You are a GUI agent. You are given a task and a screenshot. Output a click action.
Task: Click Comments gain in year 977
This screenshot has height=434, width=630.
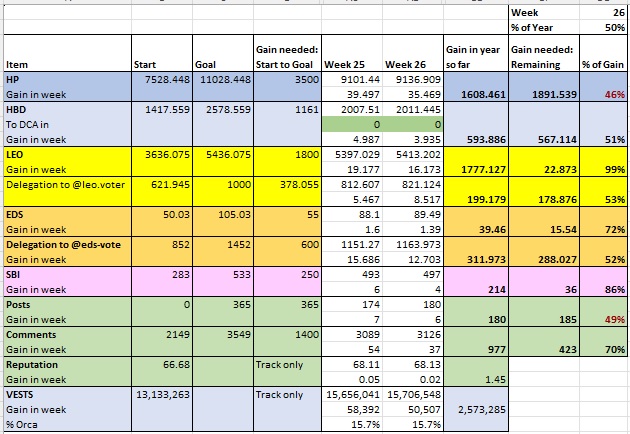click(476, 350)
